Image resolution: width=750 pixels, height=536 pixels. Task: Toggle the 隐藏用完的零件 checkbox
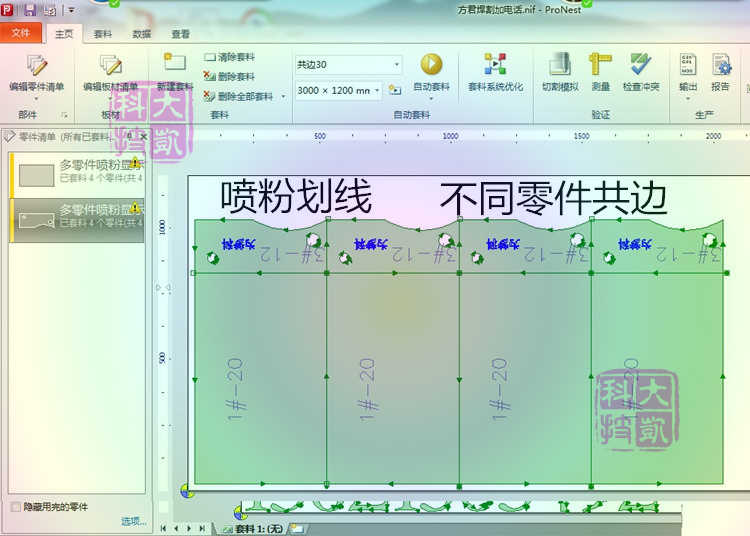[x=16, y=507]
